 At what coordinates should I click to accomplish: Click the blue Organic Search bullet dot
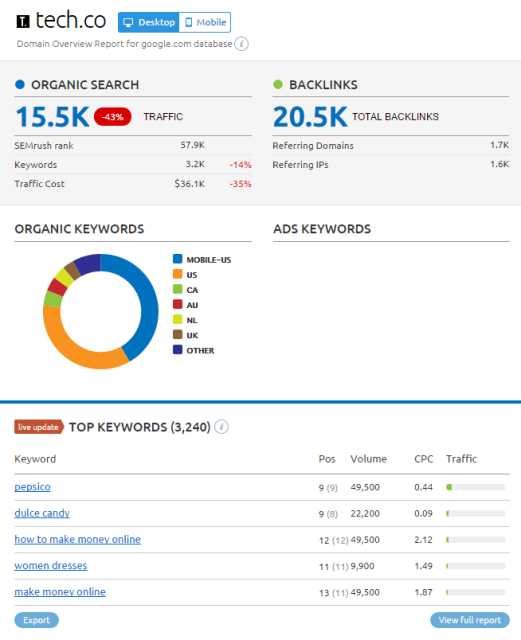[20, 84]
